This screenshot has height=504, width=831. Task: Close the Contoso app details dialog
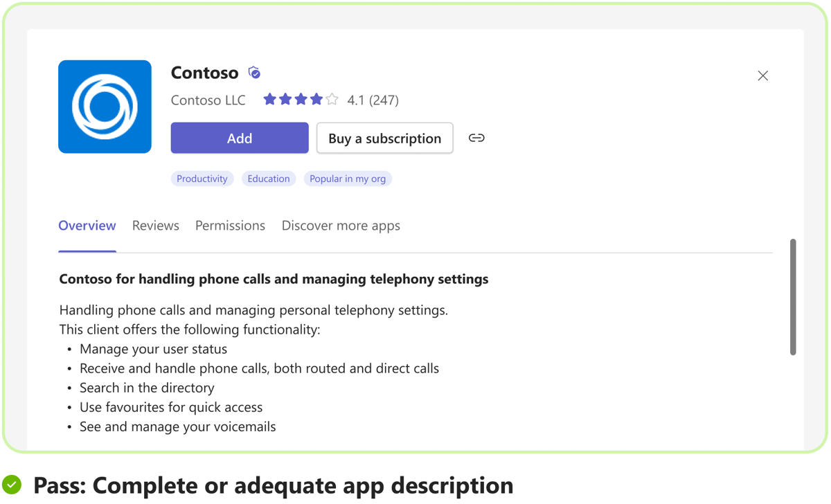pos(762,76)
